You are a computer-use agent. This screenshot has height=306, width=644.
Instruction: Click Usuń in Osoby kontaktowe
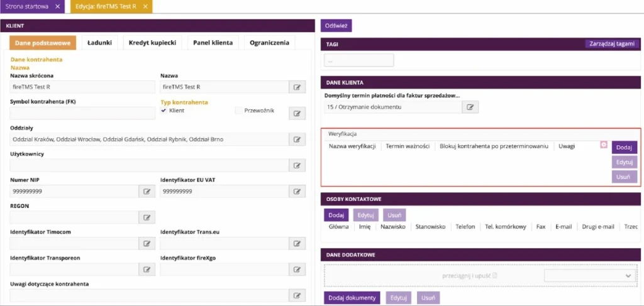[394, 215]
